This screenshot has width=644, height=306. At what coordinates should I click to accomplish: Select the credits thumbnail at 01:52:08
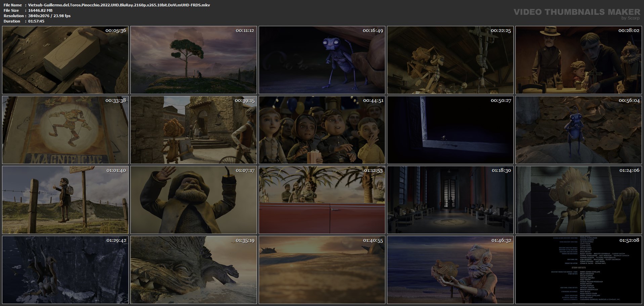pos(578,270)
